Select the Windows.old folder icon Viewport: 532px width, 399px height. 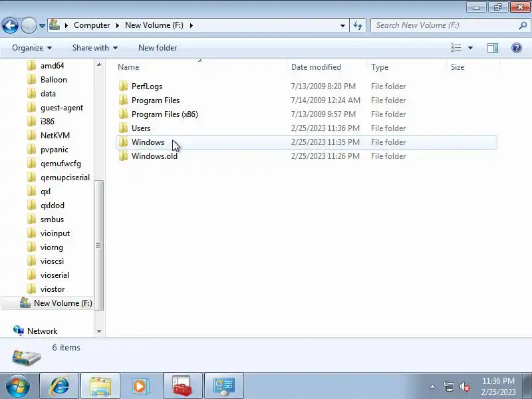[x=123, y=156]
